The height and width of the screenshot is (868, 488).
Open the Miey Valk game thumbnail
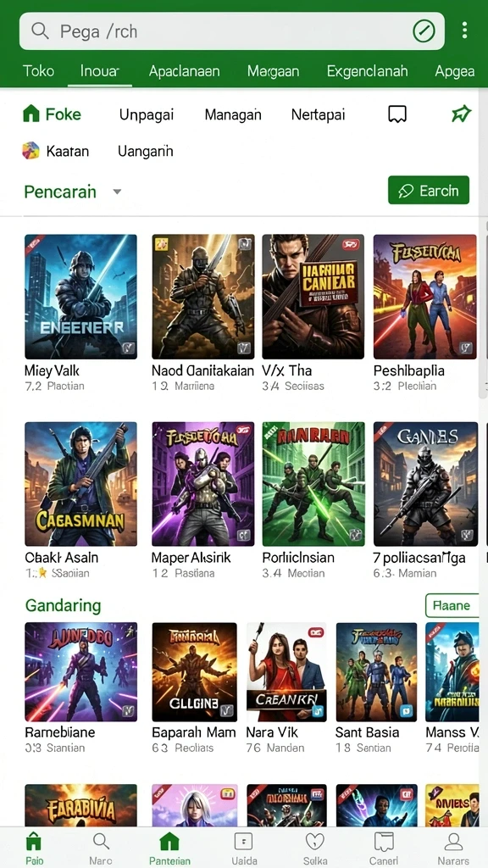[80, 297]
